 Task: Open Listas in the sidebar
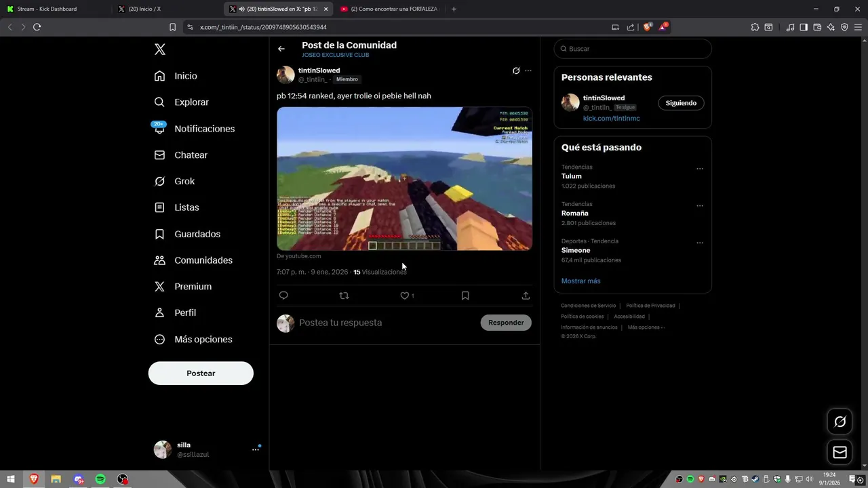(x=176, y=207)
